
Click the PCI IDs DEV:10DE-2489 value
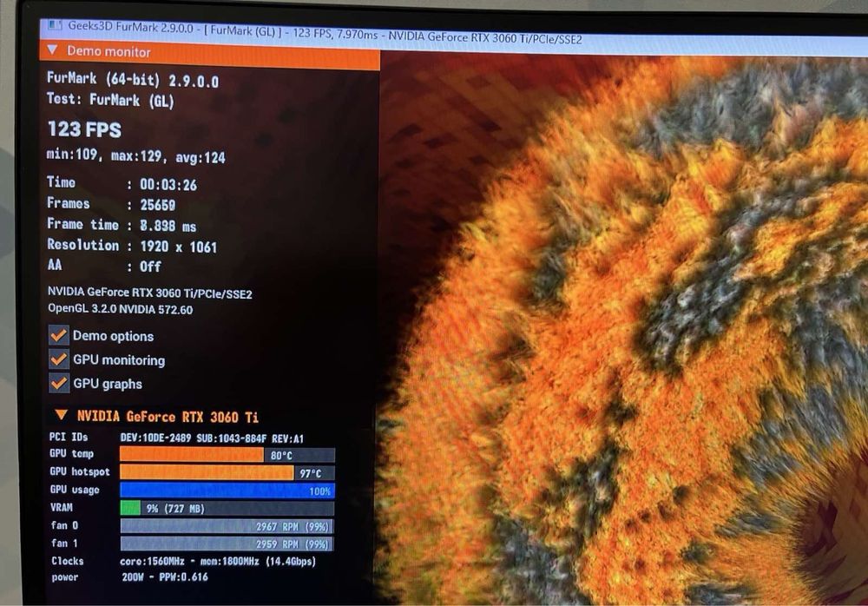[x=212, y=438]
